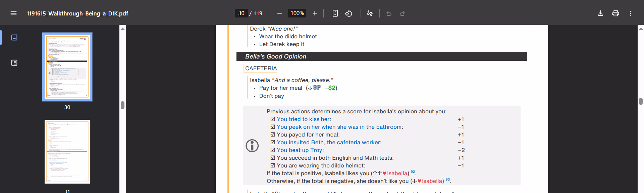Click the thumbnail panel scroll up arrow
The width and height of the screenshot is (644, 193).
coord(122,29)
